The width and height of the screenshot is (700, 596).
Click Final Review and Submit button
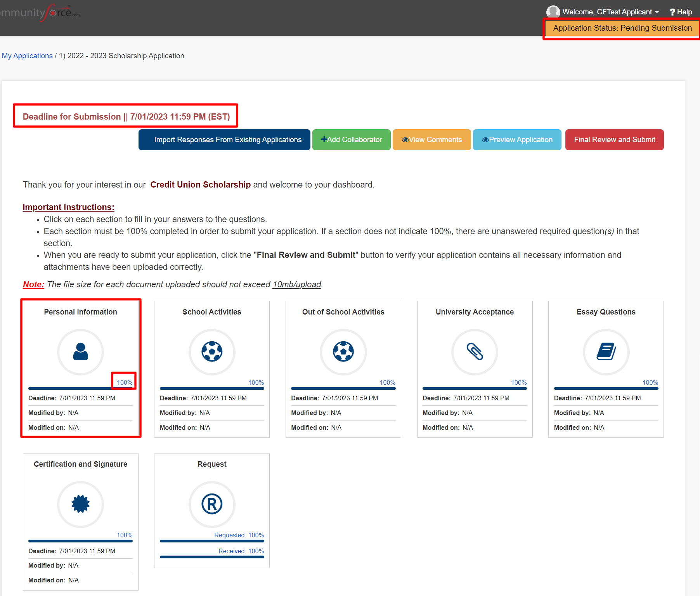[x=615, y=140]
